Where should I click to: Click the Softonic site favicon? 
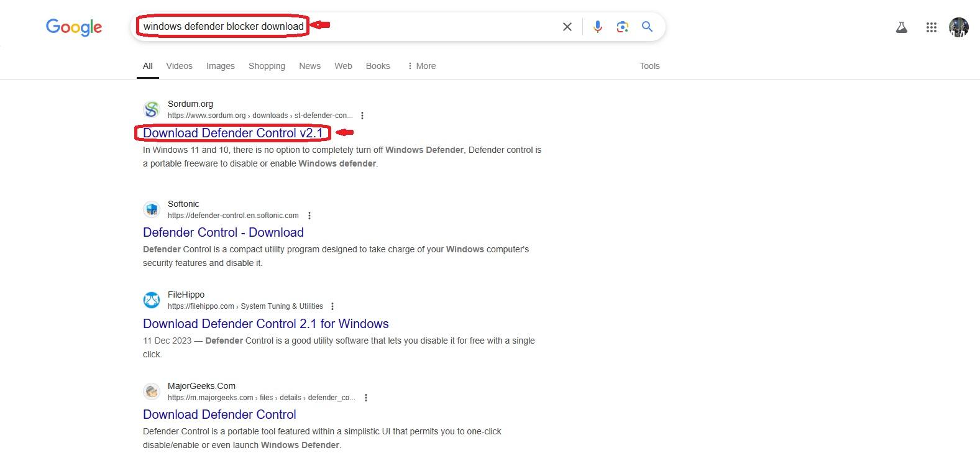(x=152, y=209)
